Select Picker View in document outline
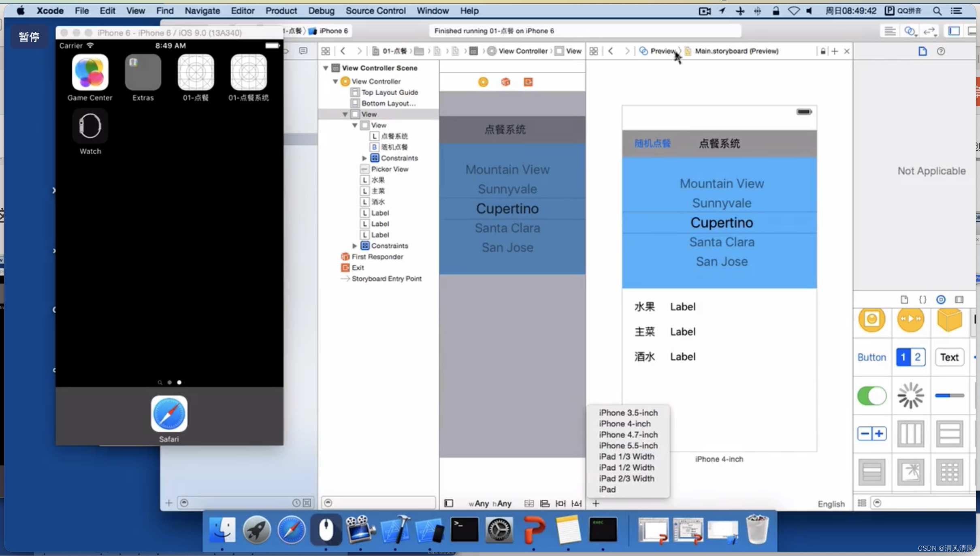The width and height of the screenshot is (980, 556). pos(390,169)
